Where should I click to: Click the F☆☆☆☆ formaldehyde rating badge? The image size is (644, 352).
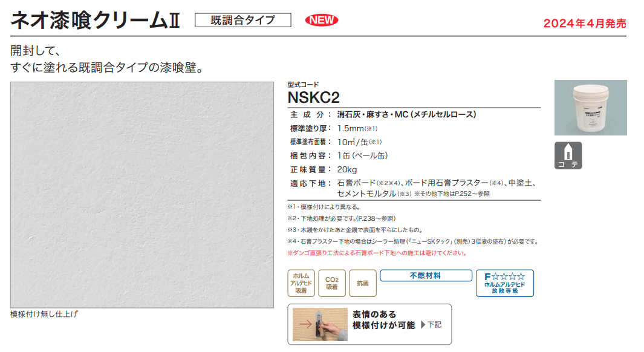(x=505, y=283)
